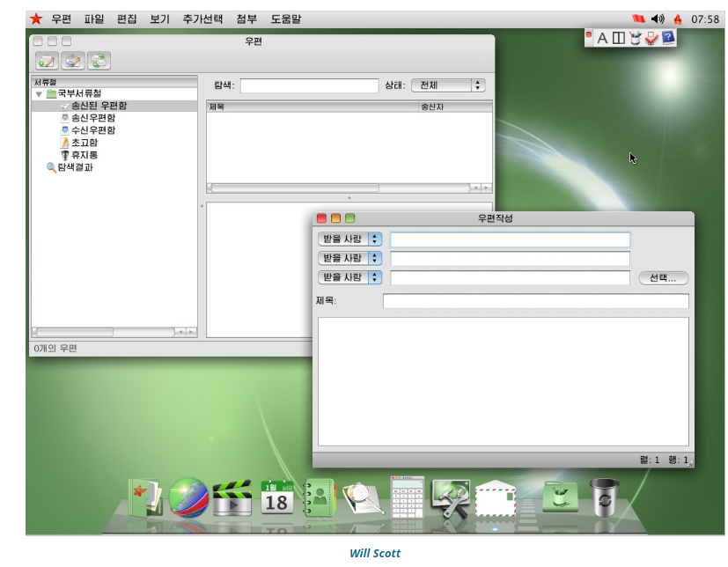Screen dimensions: 728x567
Task: Launch the video player clapperboard icon
Action: click(x=232, y=498)
